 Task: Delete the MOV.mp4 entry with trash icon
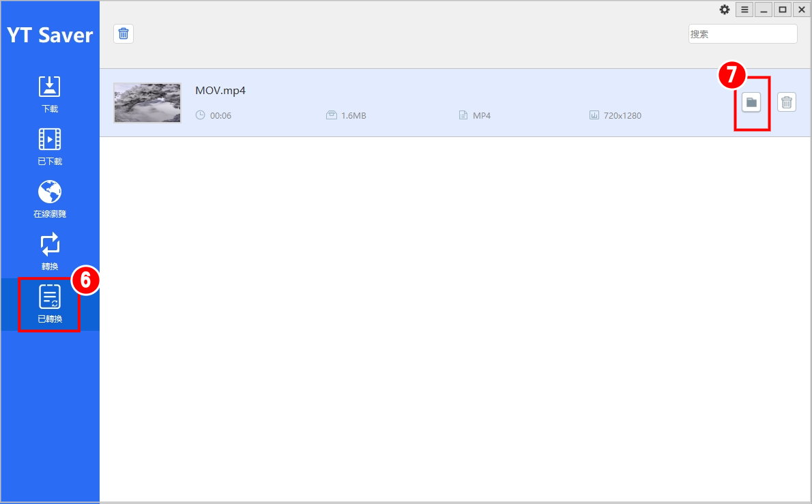pos(786,102)
